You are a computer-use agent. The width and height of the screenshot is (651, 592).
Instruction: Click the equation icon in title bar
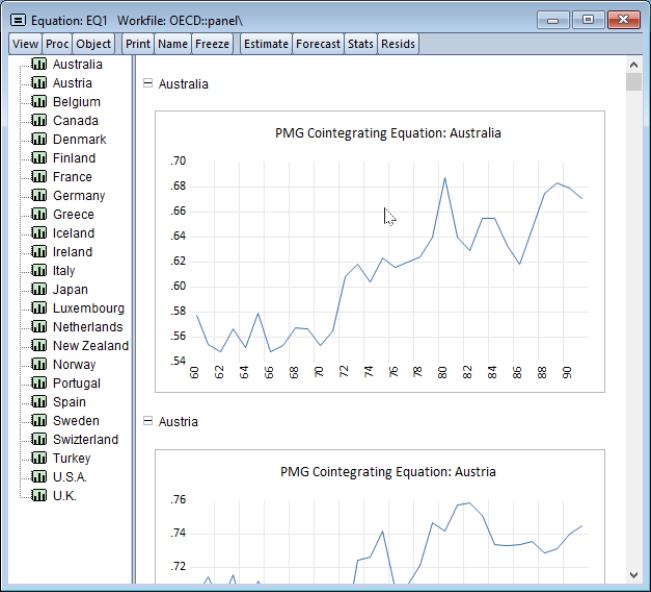16,20
